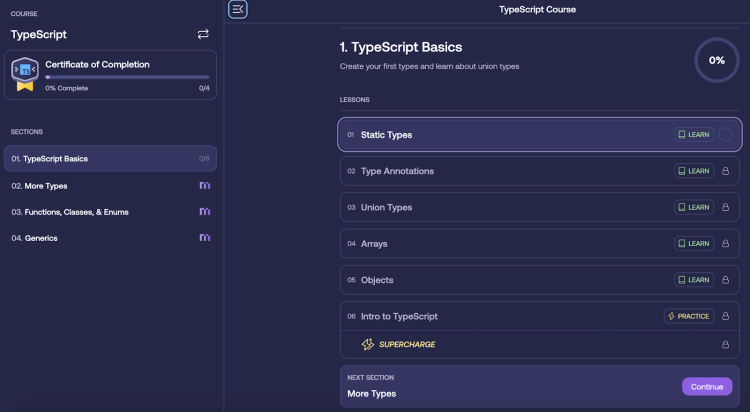Image resolution: width=750 pixels, height=412 pixels.
Task: Click the Next Section More Types title
Action: coord(372,393)
